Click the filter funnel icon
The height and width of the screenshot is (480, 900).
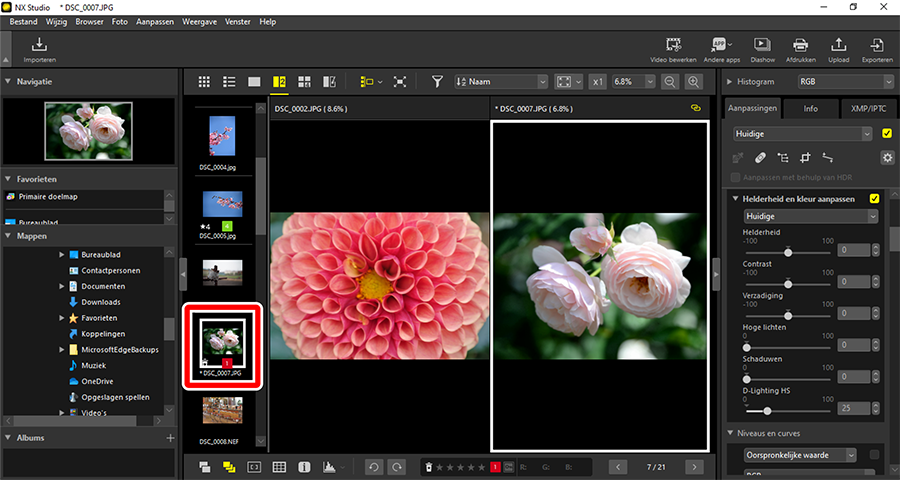point(437,82)
